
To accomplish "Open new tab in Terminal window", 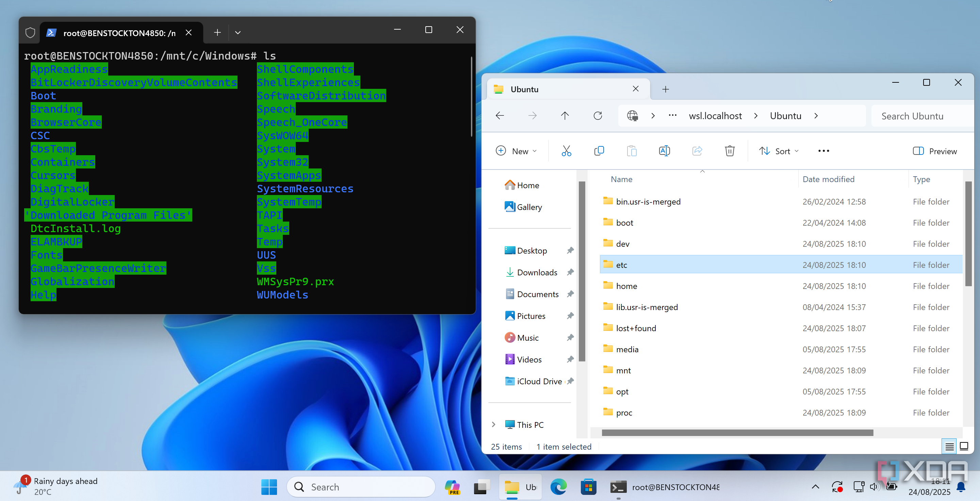I will tap(217, 33).
